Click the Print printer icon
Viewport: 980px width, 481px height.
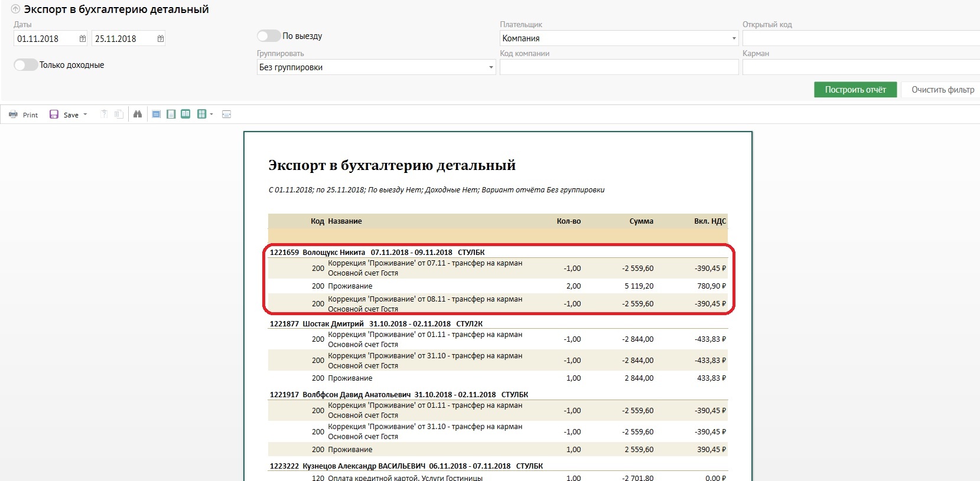13,114
